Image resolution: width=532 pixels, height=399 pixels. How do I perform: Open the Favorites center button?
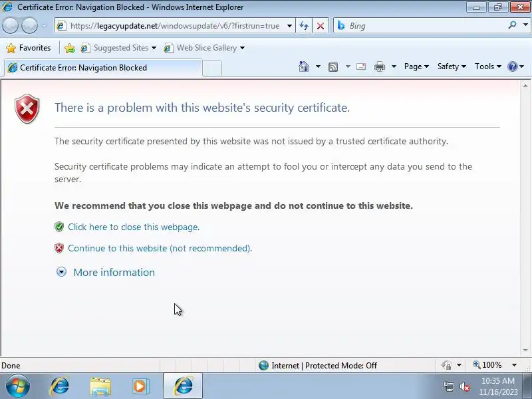tap(29, 48)
